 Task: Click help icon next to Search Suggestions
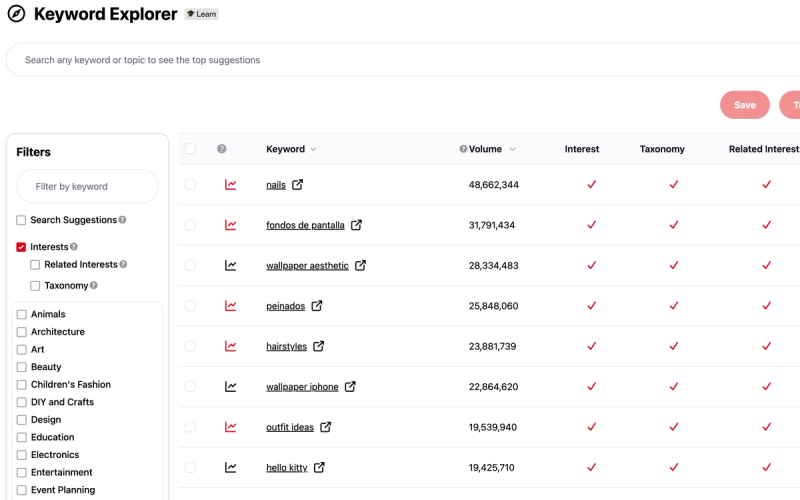(122, 220)
